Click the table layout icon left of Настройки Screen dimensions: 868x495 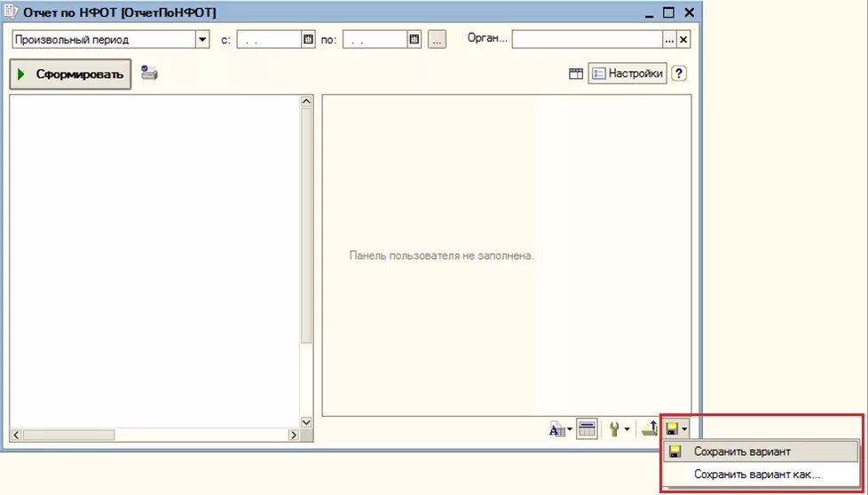coord(576,75)
